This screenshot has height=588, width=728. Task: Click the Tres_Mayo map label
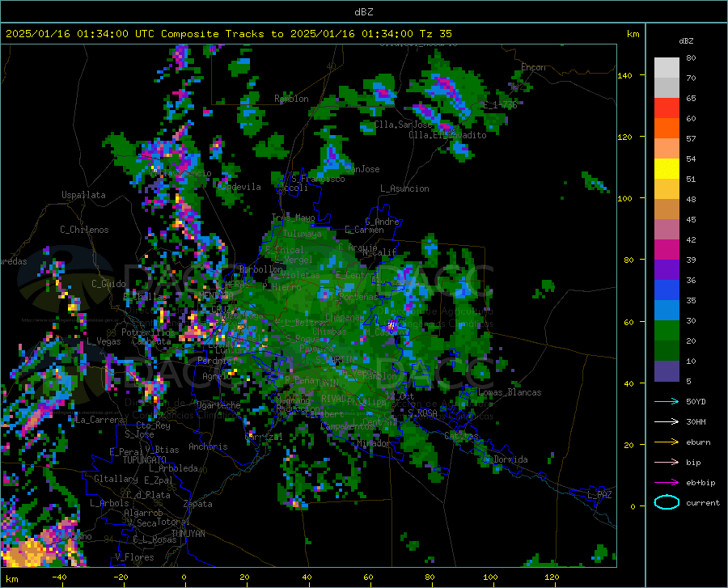293,218
